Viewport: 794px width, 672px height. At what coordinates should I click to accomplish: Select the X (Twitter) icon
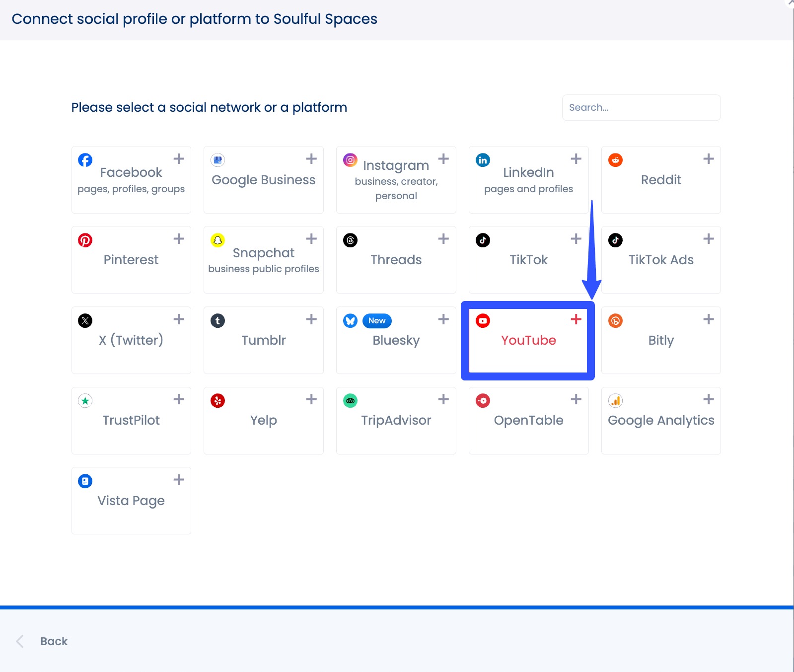[x=85, y=320]
